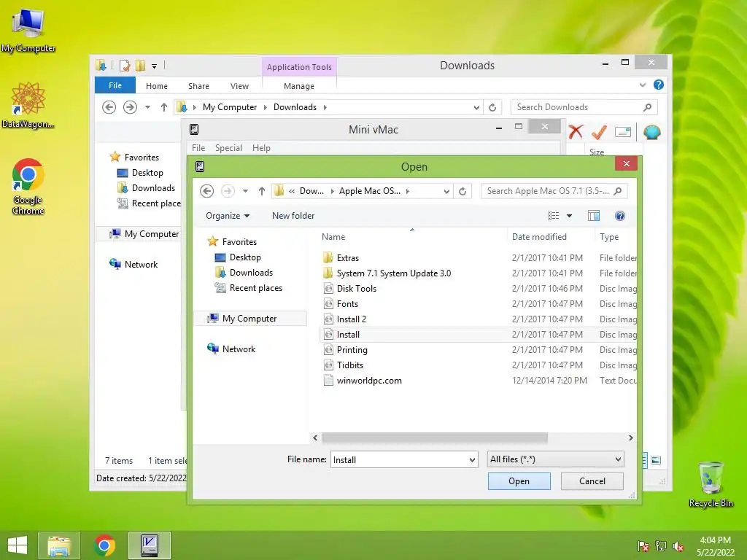Viewport: 747px width, 560px height.
Task: Open the view options dropdown arrow
Action: click(569, 216)
